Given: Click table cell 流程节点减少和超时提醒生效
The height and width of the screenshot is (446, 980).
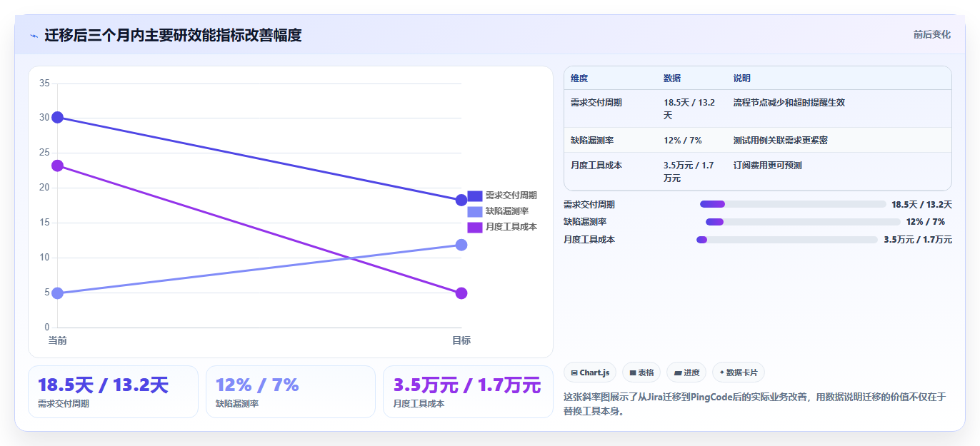Looking at the screenshot, I should (789, 103).
